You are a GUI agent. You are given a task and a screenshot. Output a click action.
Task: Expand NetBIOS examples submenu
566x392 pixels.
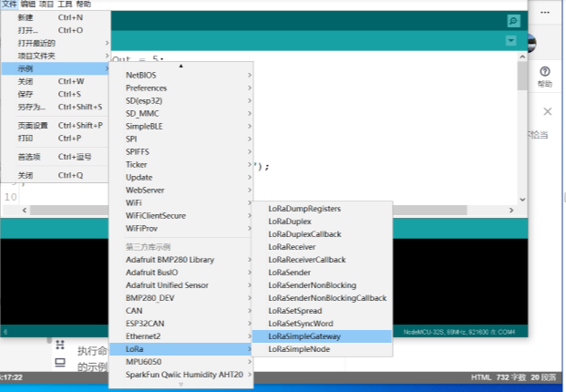pyautogui.click(x=181, y=75)
